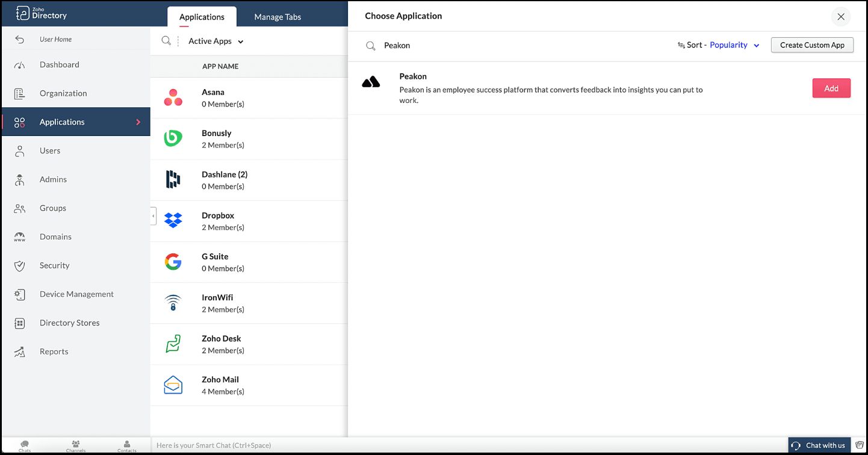This screenshot has height=455, width=868.
Task: Open the IronWifi app row
Action: [249, 303]
